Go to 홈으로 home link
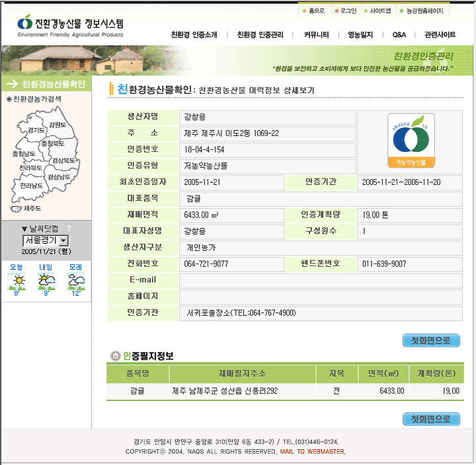The image size is (476, 465). pyautogui.click(x=316, y=11)
